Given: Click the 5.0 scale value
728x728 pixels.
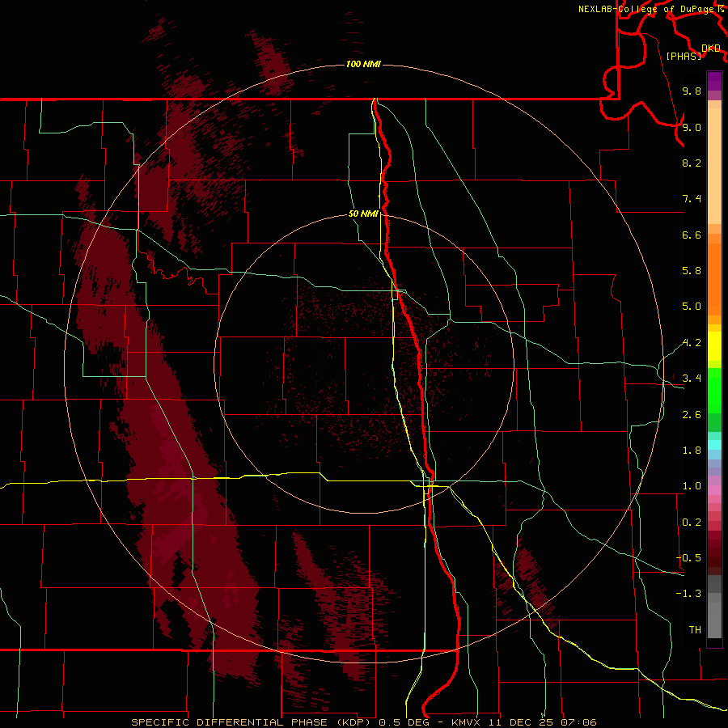Looking at the screenshot, I should (692, 307).
